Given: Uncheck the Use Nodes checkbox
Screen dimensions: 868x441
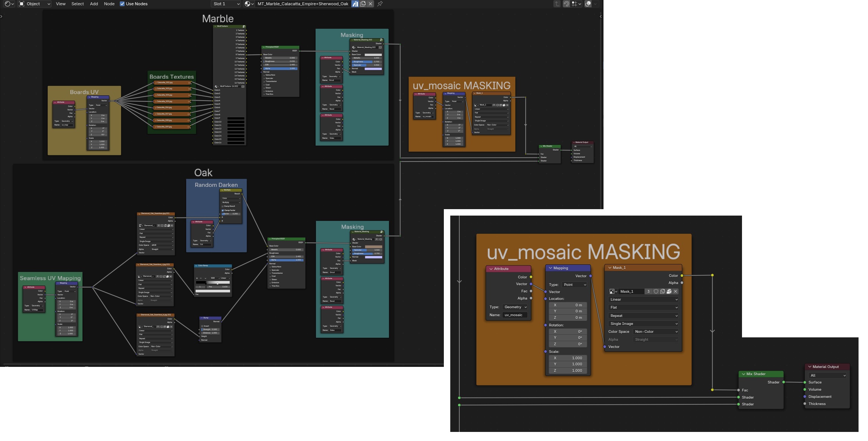Looking at the screenshot, I should [x=122, y=4].
